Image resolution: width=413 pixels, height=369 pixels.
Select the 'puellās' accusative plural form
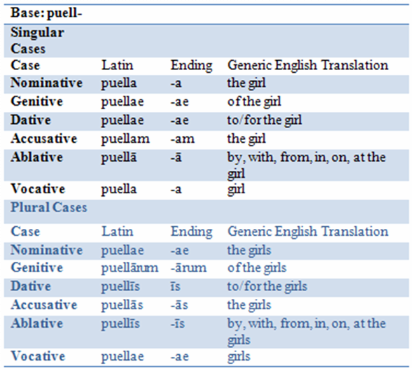click(x=122, y=305)
